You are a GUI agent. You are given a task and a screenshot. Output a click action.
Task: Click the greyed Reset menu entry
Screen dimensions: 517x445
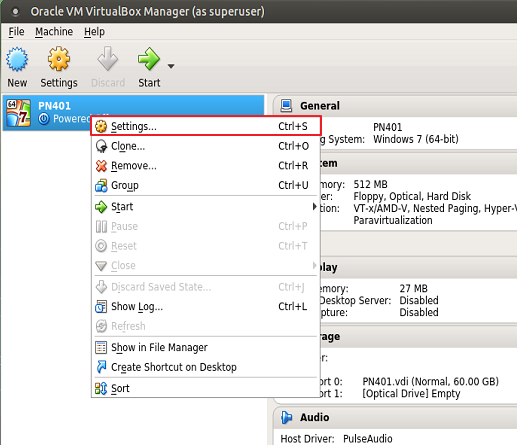[206, 246]
